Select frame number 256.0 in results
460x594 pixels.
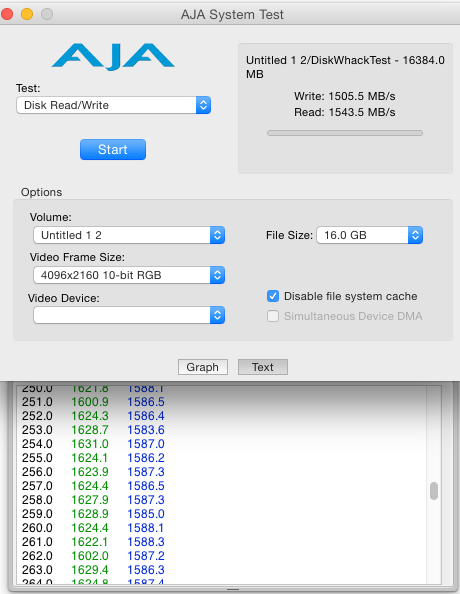tap(37, 472)
